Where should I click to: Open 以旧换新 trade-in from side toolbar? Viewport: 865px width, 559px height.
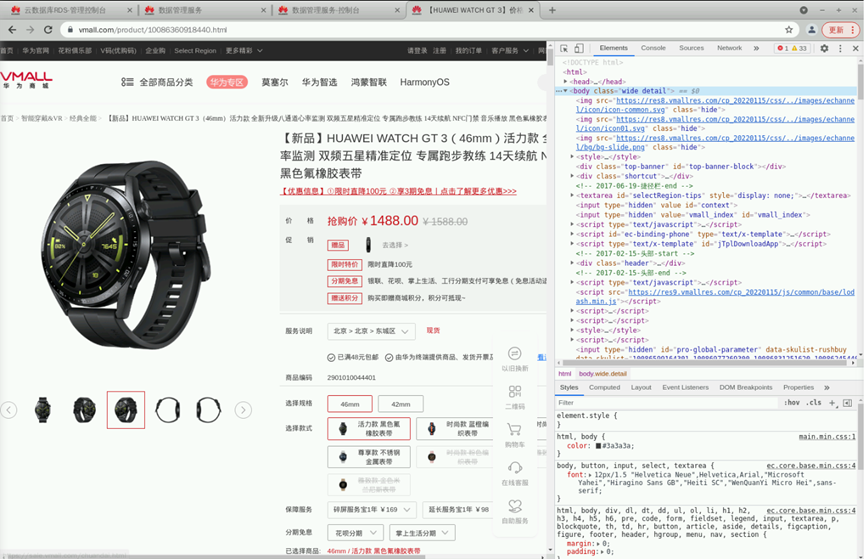pos(515,359)
